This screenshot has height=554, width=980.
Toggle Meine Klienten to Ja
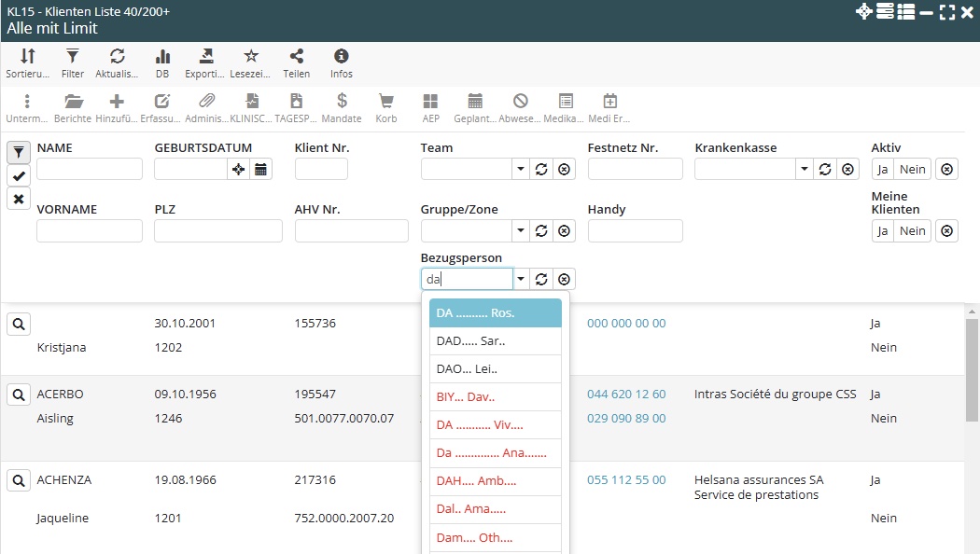coord(882,231)
